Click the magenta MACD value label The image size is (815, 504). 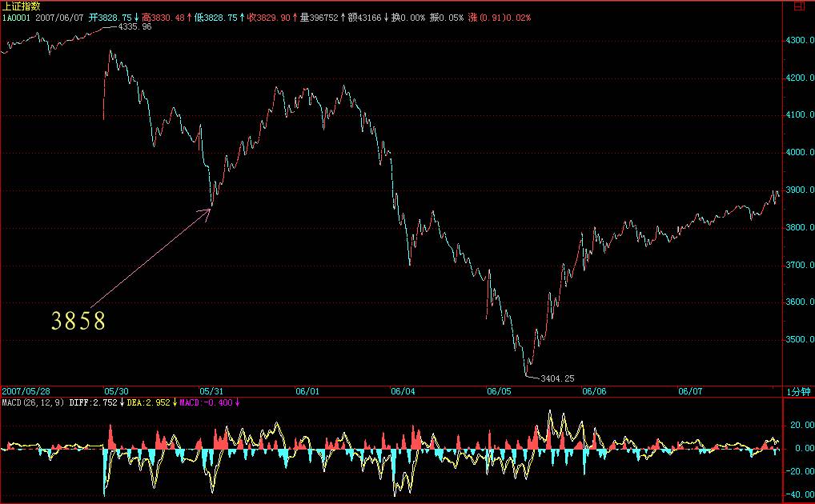[x=206, y=402]
